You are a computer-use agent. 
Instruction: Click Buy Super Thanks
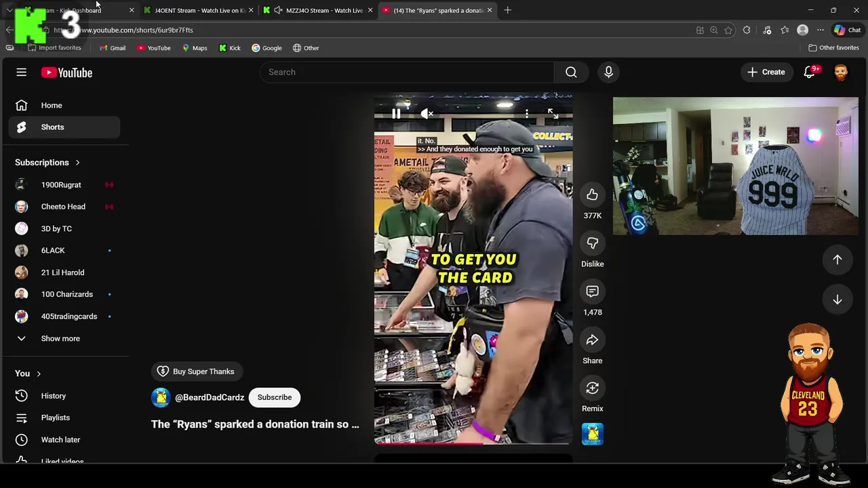195,371
